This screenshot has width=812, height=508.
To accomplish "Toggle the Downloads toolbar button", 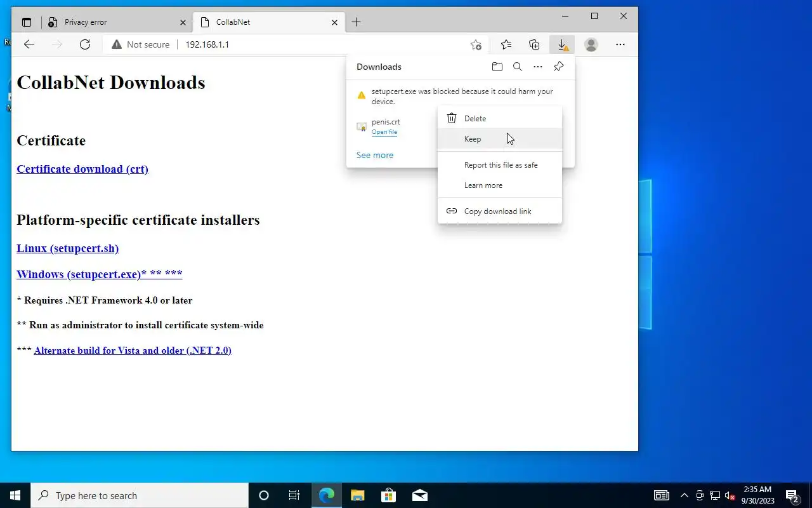I will tap(562, 44).
